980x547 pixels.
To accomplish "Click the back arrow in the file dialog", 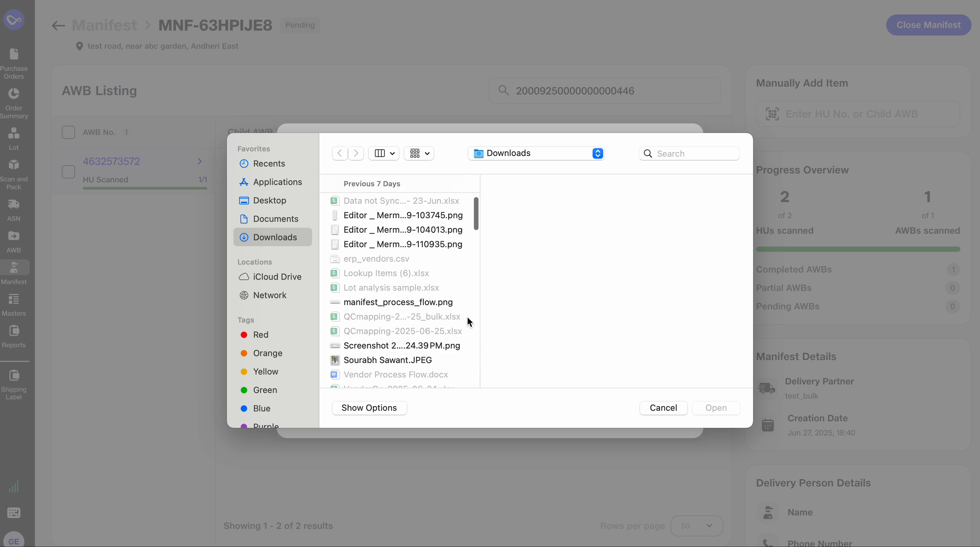I will [339, 153].
